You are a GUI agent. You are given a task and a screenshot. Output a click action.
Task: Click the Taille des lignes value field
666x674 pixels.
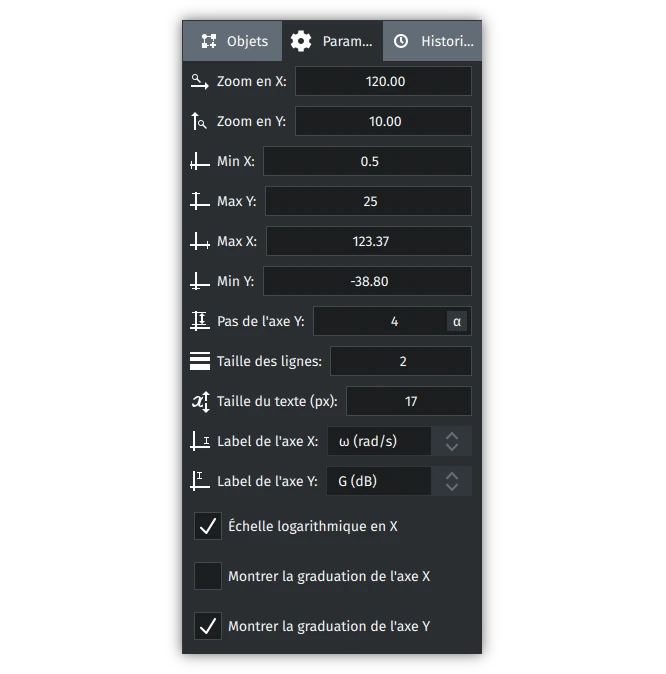tap(401, 361)
